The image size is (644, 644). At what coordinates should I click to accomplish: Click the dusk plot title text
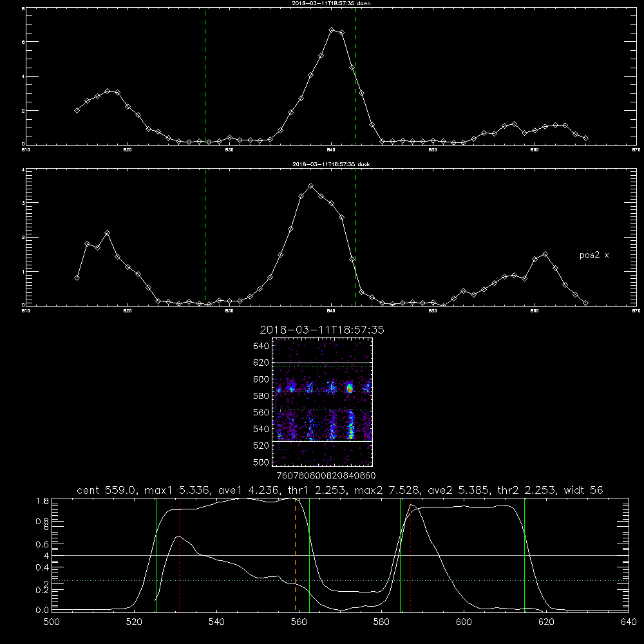click(332, 164)
